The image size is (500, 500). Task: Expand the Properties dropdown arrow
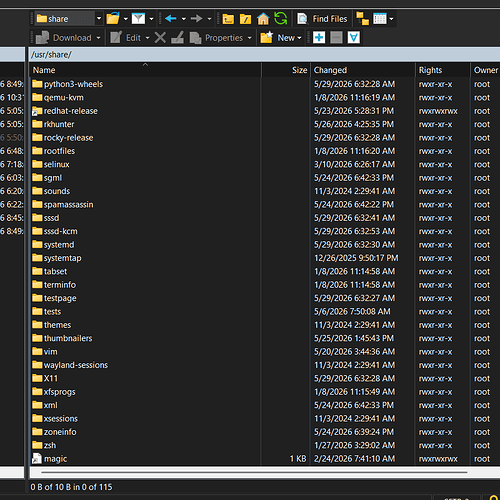(x=249, y=38)
